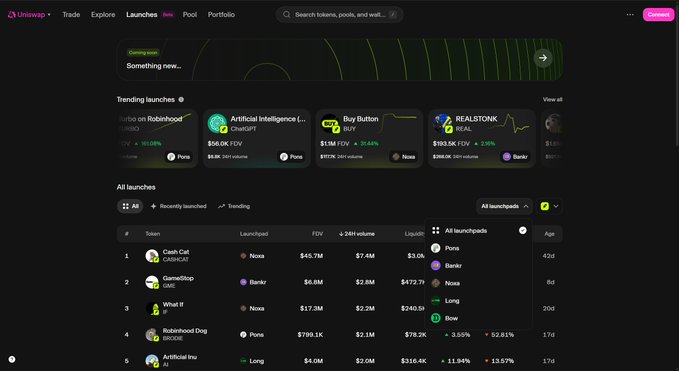
Task: Open the Artificial Intelligence ChatGPT card
Action: [x=256, y=139]
